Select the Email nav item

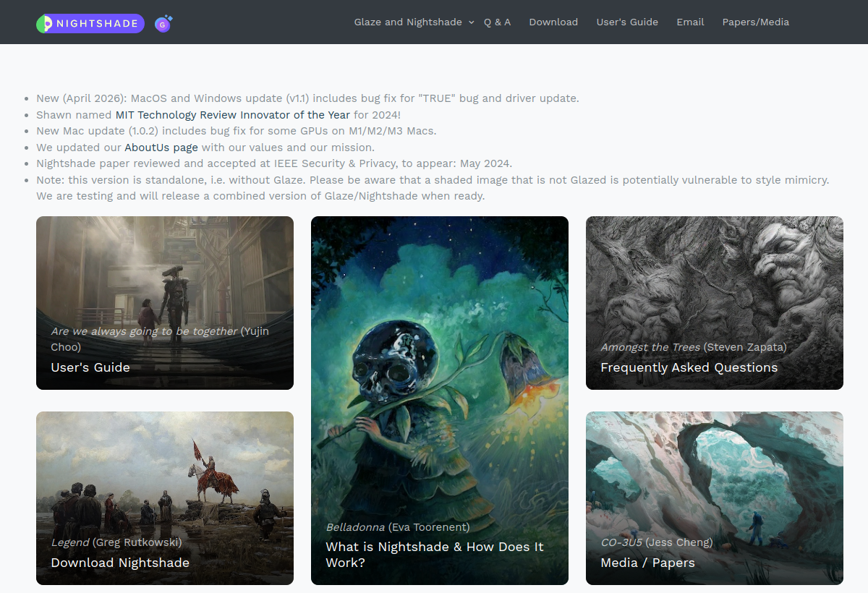click(x=690, y=22)
